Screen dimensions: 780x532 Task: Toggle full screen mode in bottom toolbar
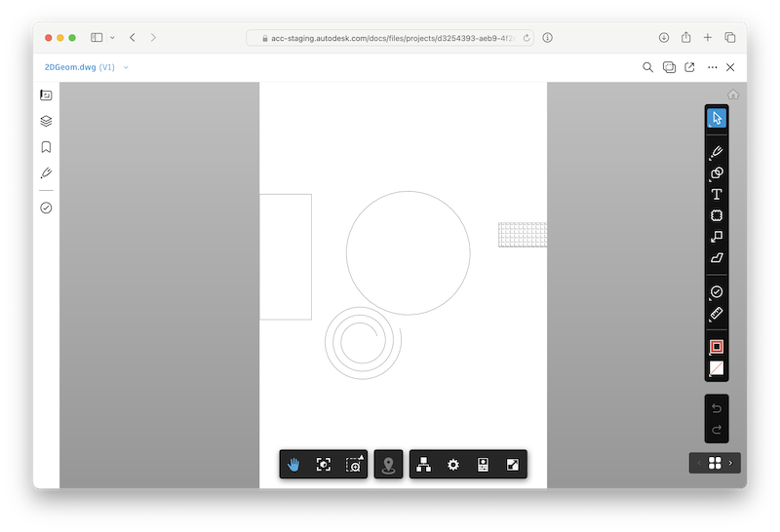click(x=512, y=465)
